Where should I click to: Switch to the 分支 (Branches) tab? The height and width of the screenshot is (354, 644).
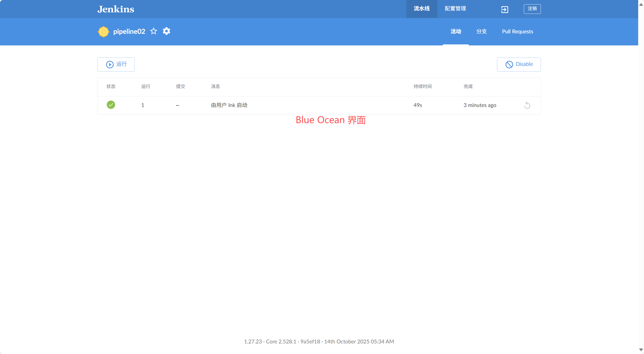482,32
